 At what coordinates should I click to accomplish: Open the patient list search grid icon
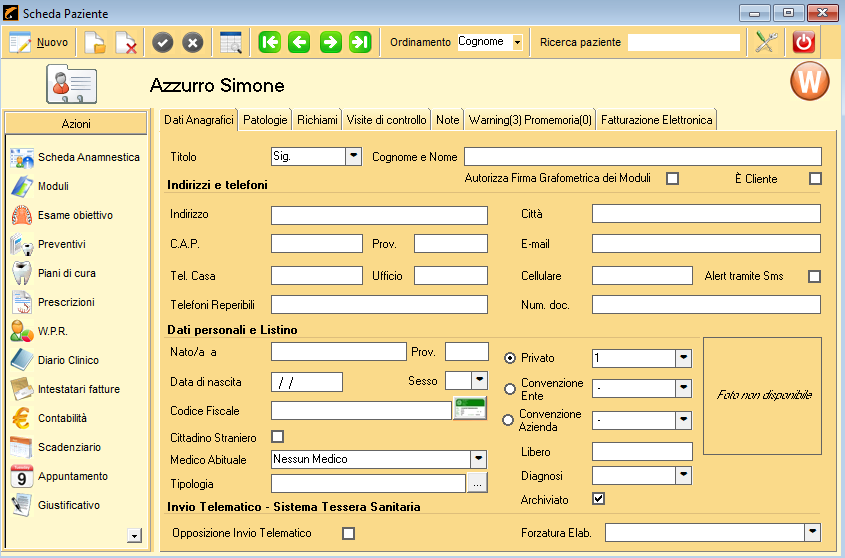231,42
